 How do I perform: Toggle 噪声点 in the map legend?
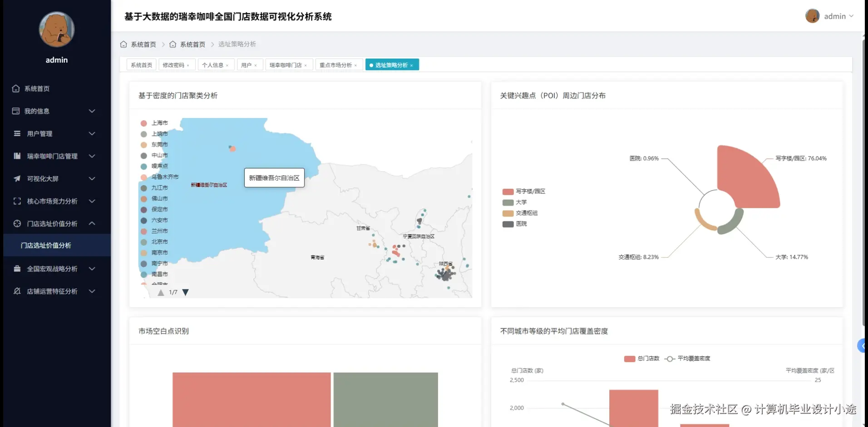click(x=154, y=166)
